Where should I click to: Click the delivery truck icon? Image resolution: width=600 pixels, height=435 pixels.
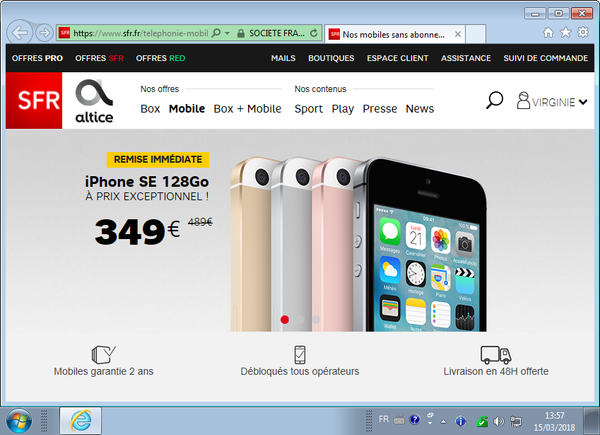click(496, 355)
